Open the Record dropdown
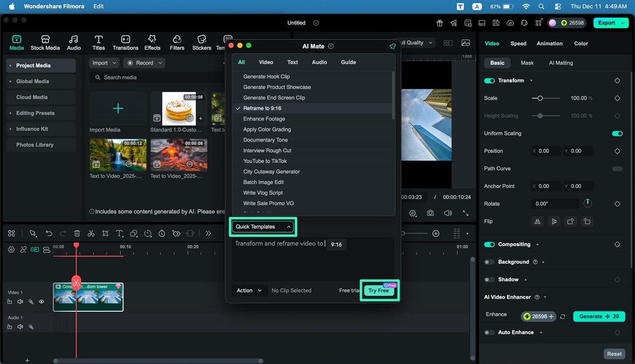This screenshot has width=635, height=364. click(x=144, y=63)
